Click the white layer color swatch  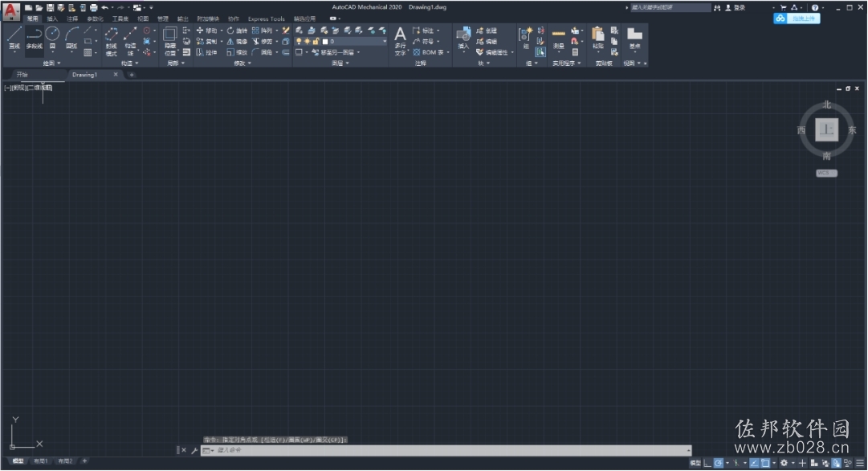click(x=325, y=42)
